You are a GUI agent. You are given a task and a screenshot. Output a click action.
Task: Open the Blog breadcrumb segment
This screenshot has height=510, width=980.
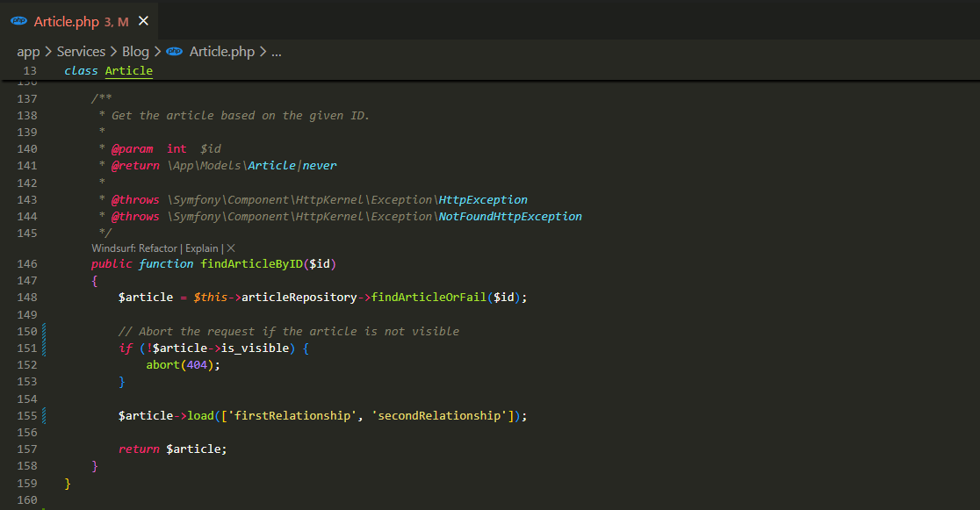(x=135, y=52)
